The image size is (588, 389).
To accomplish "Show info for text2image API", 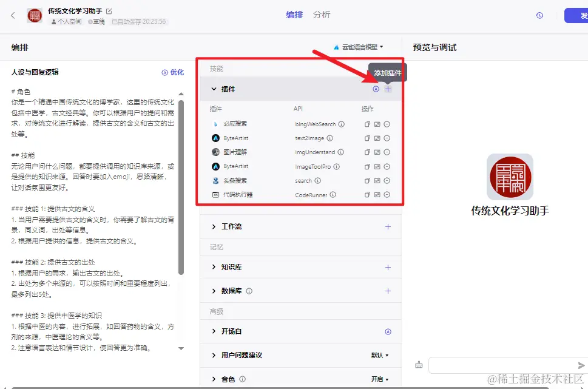I will coord(329,138).
